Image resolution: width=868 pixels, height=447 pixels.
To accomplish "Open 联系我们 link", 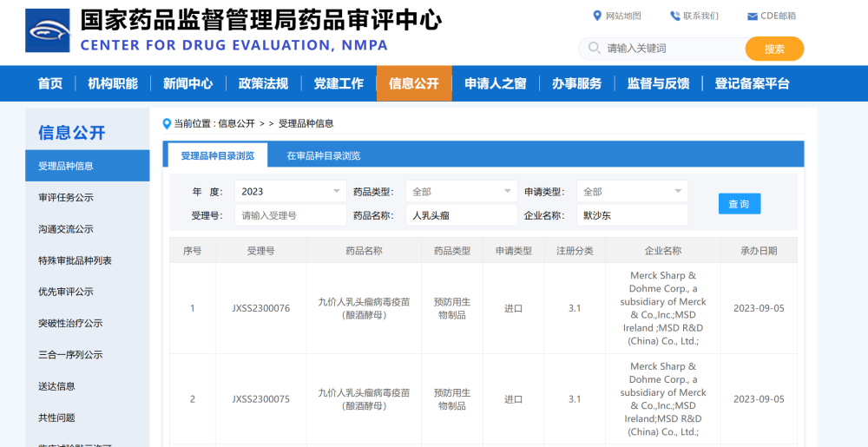I will coord(700,16).
